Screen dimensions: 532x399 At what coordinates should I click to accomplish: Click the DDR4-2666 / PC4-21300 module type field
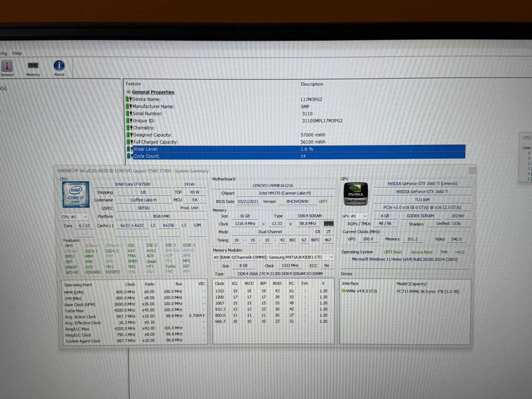click(280, 274)
